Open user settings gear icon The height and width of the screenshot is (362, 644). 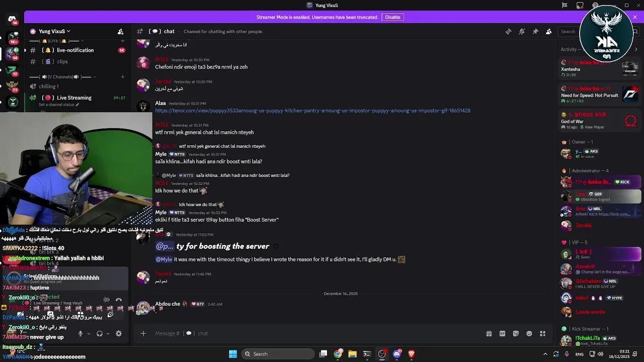119,333
